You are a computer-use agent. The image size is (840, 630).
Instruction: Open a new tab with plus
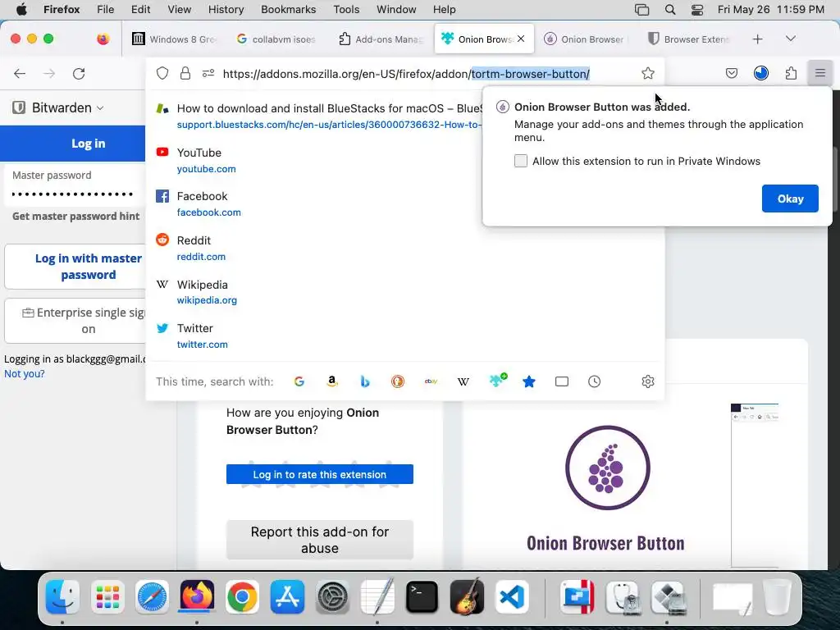757,39
